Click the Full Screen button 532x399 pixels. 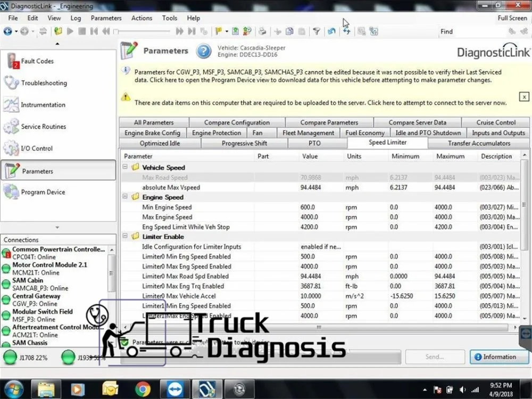[x=512, y=18]
